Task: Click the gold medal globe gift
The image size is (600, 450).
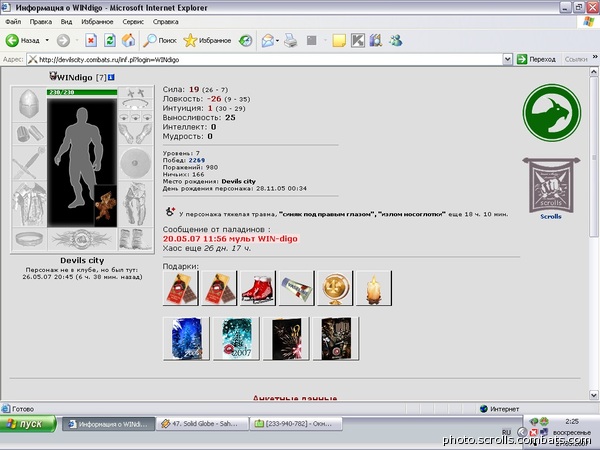Action: click(335, 288)
